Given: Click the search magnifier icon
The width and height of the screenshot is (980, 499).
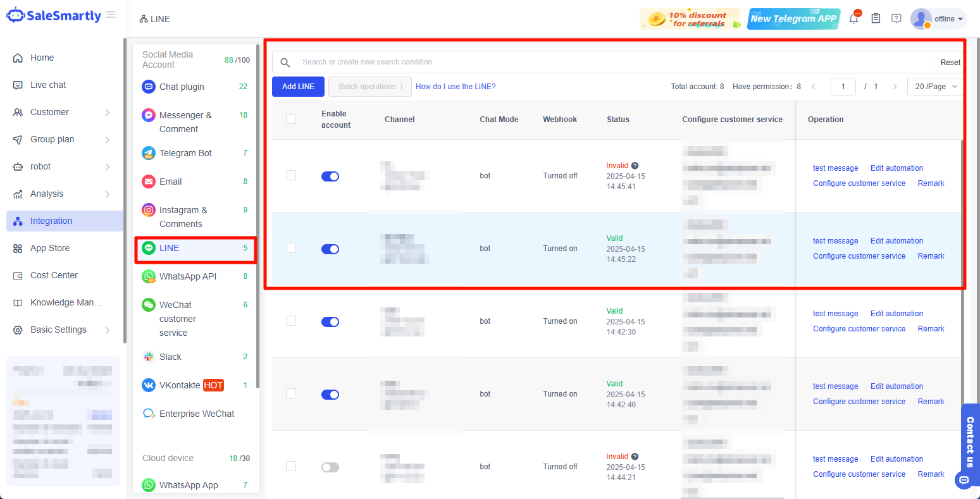Looking at the screenshot, I should tap(285, 63).
